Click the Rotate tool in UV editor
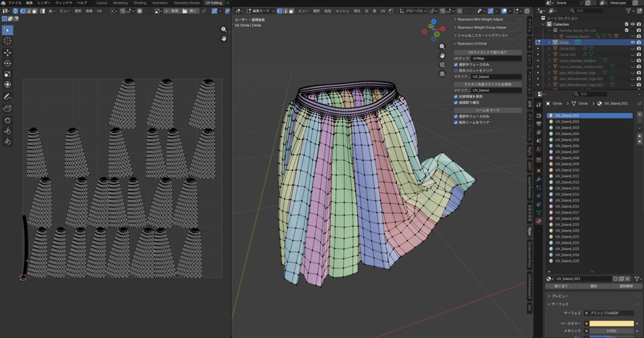Screen dimensions: 644x338 [8, 63]
